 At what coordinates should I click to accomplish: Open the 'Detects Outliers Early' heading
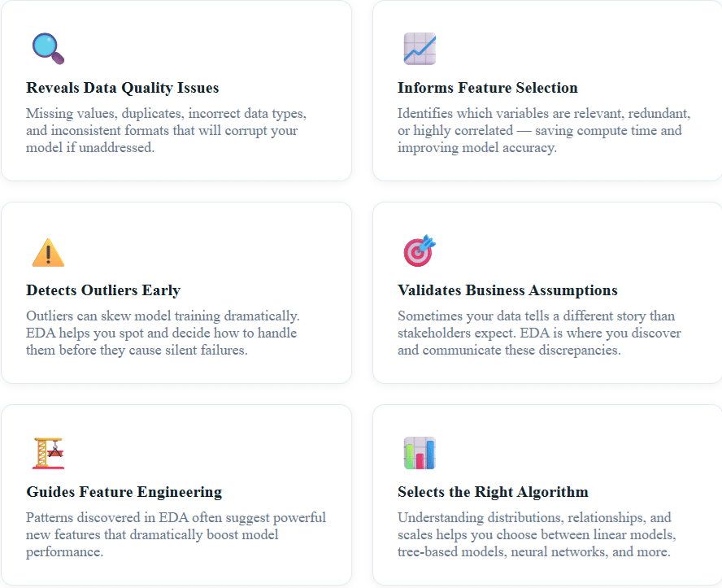click(103, 290)
